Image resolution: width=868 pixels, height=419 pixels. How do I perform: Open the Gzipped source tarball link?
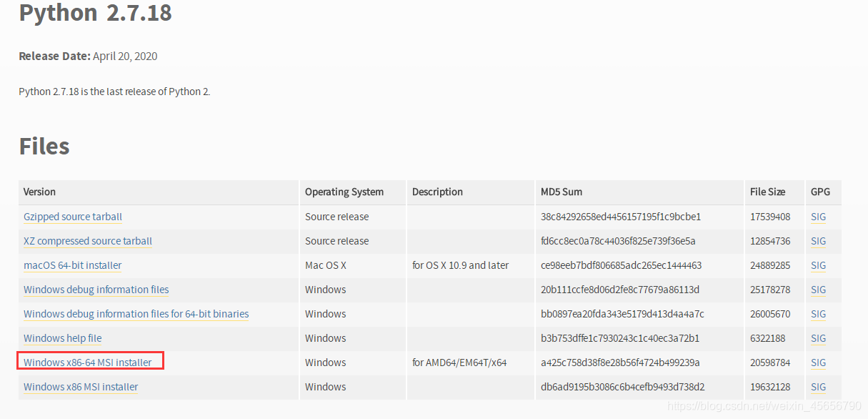click(73, 217)
